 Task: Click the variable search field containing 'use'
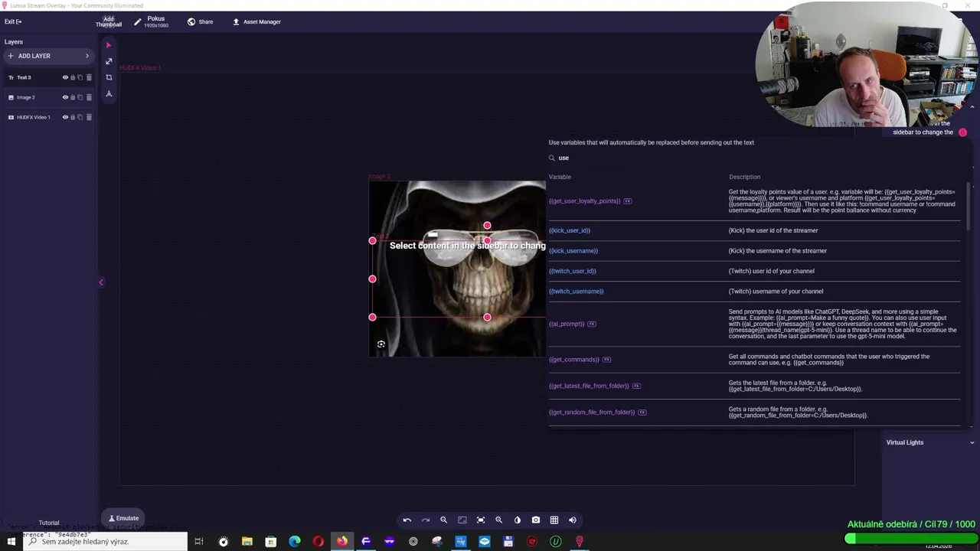(x=754, y=158)
